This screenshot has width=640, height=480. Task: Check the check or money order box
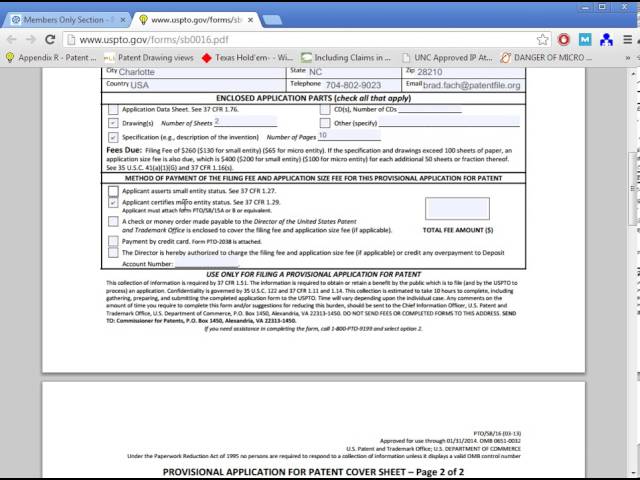tap(113, 221)
